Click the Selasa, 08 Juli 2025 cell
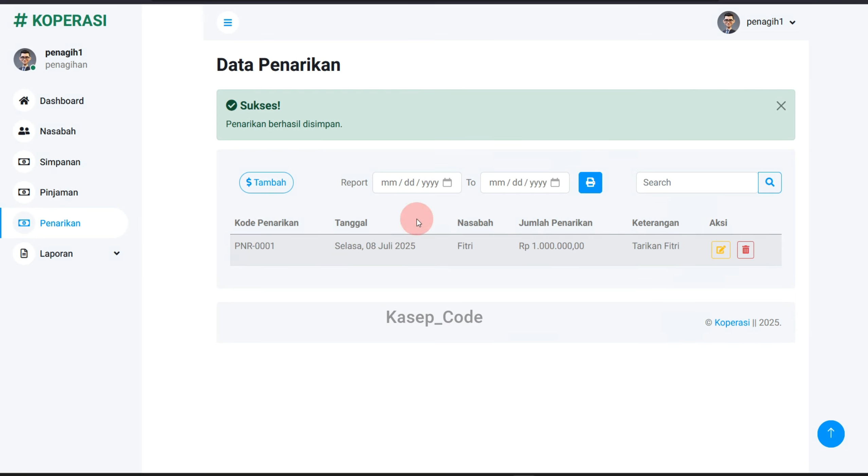Viewport: 868px width, 476px height. [x=375, y=246]
